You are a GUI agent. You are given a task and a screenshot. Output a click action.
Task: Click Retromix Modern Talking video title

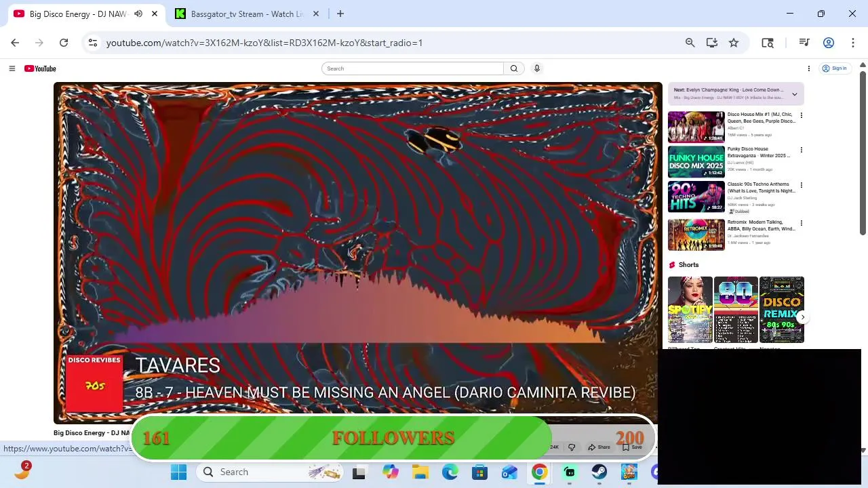click(761, 226)
